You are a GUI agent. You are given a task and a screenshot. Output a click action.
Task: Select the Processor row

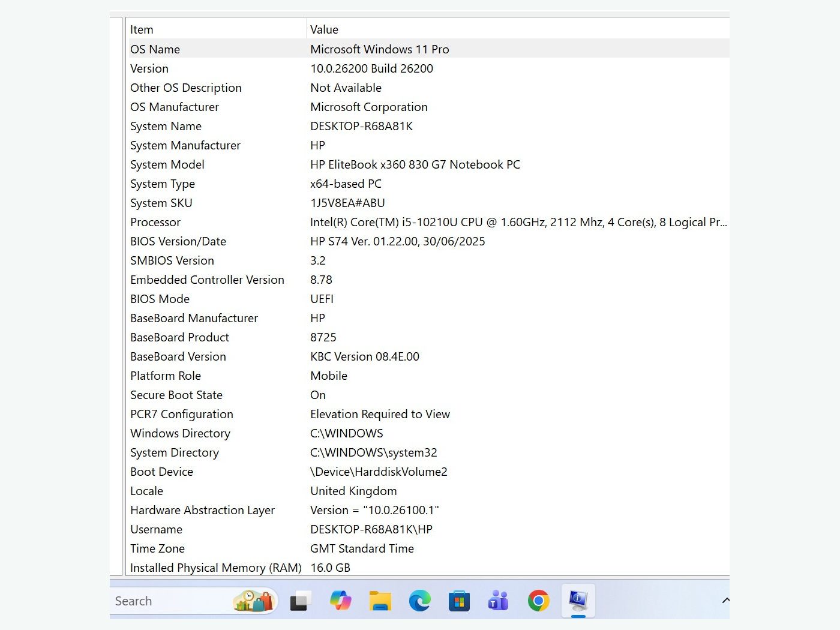pos(428,222)
